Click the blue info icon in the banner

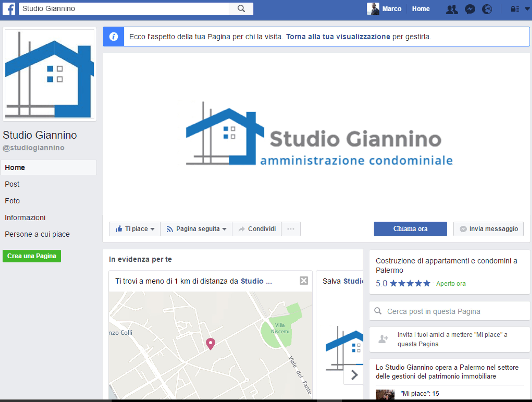[113, 37]
